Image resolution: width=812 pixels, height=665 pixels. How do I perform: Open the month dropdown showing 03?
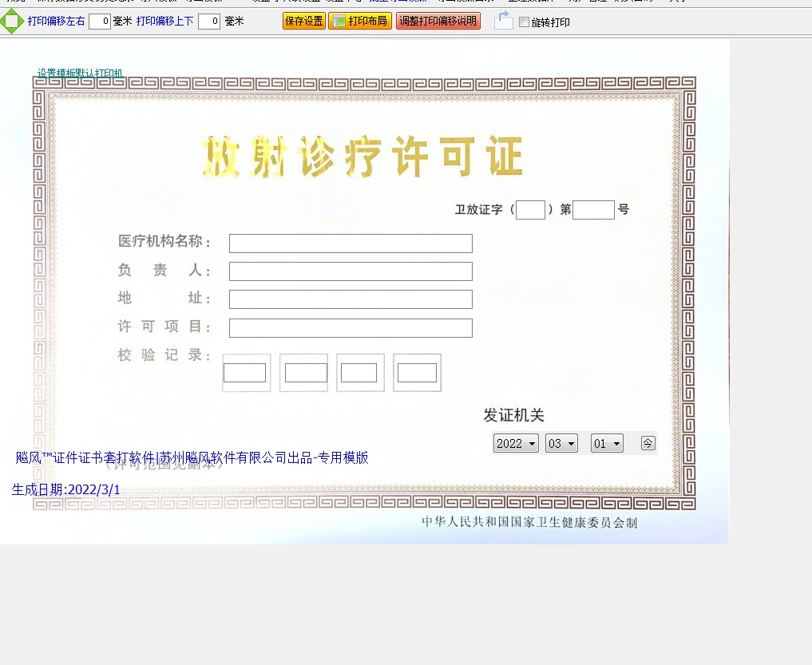pos(561,444)
